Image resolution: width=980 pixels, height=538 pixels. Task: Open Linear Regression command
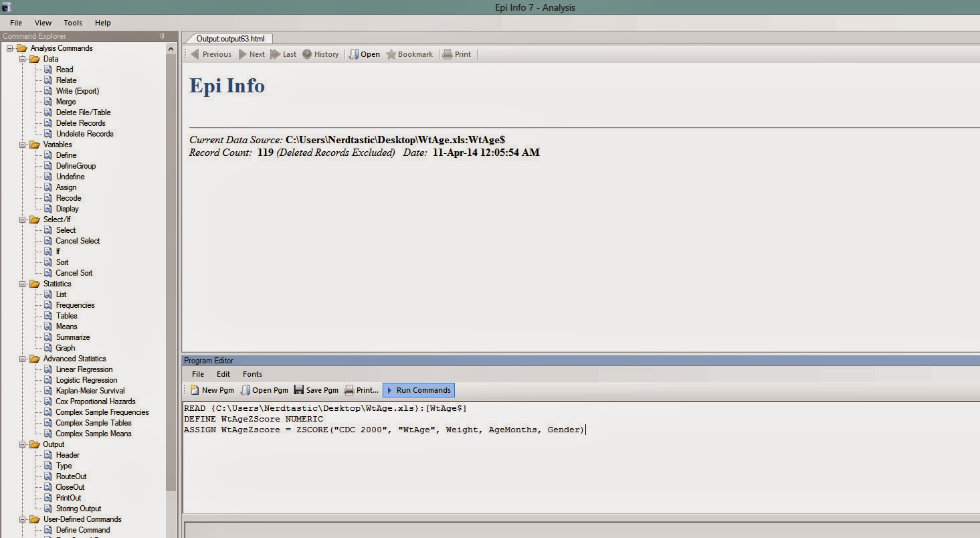pyautogui.click(x=84, y=369)
